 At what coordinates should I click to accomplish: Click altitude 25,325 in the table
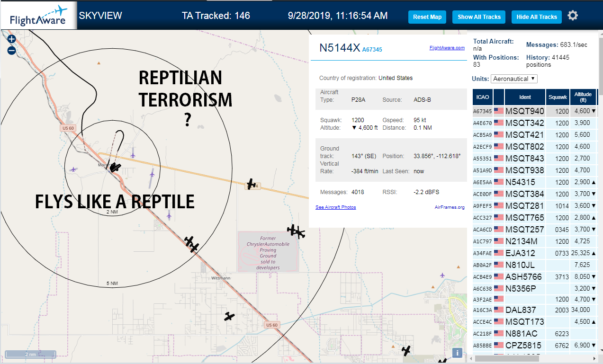coord(580,253)
